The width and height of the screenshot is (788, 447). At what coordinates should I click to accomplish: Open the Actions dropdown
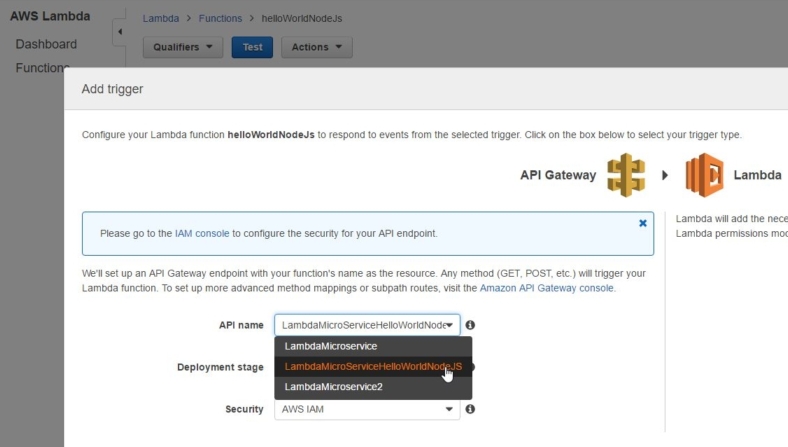pos(317,47)
